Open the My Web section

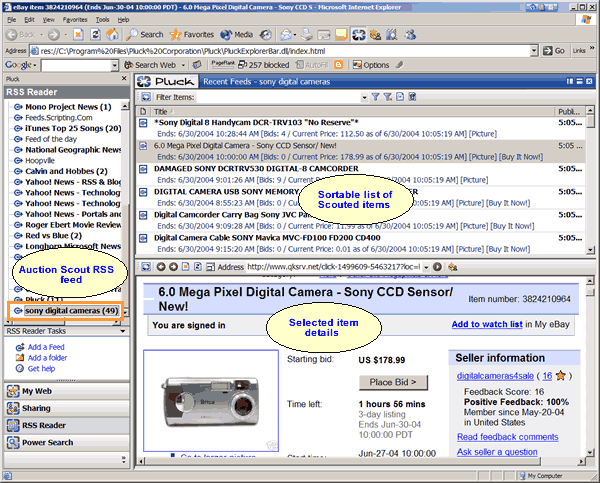(x=67, y=391)
